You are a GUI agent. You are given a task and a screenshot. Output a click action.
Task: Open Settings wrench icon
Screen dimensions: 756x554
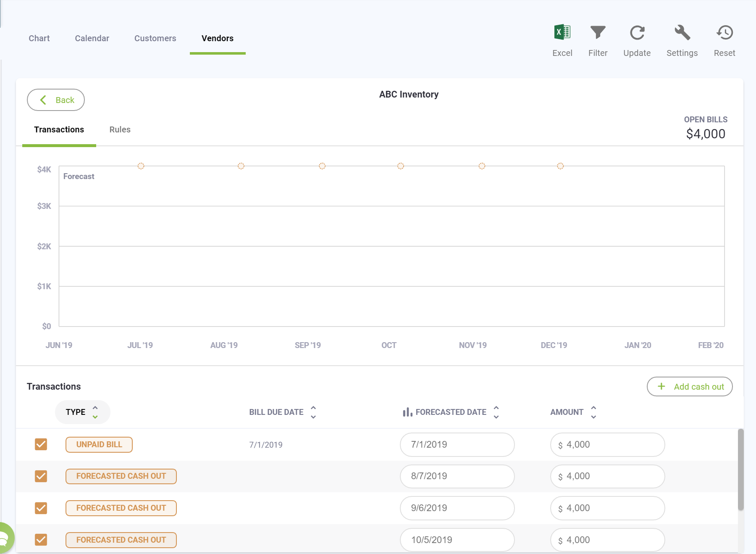682,32
